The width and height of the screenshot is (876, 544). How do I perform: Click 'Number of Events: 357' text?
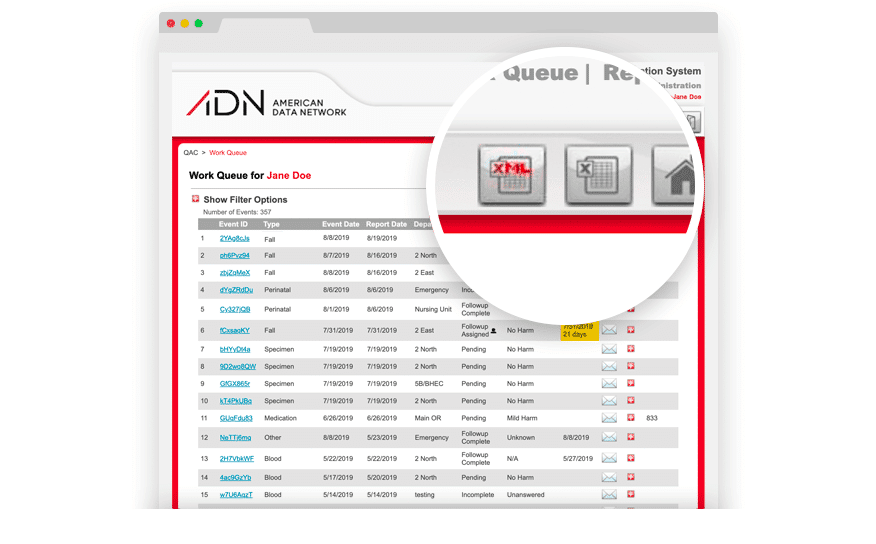click(237, 212)
